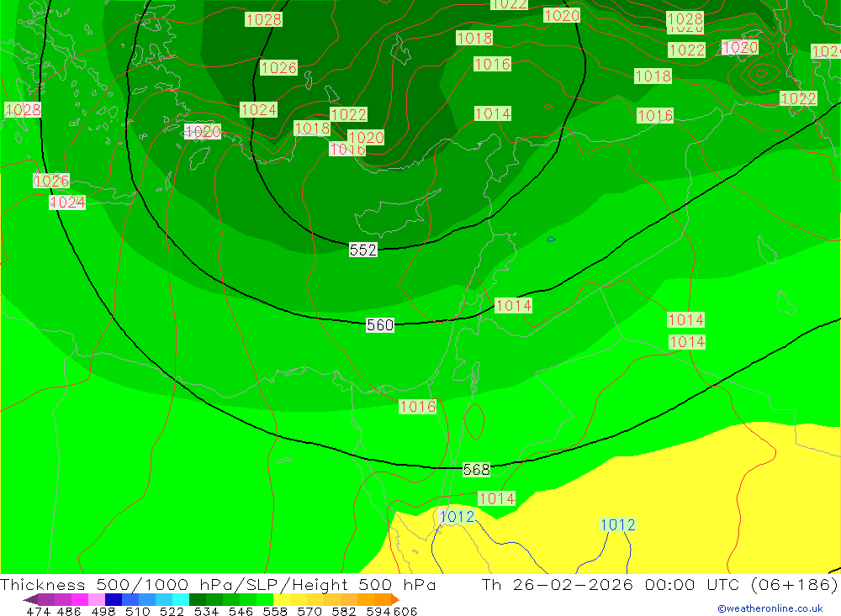Click the orange right arrow of the color scale
Viewport: 841px width, 616px height.
click(x=394, y=599)
